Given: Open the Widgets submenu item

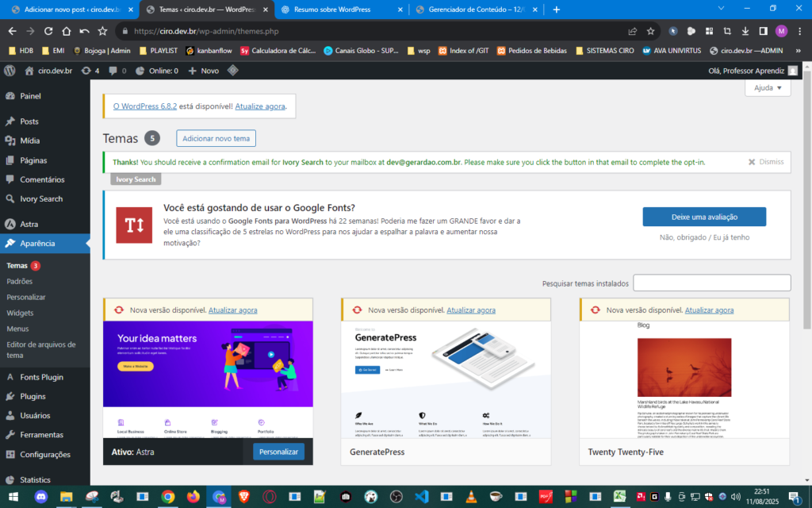Looking at the screenshot, I should click(x=20, y=313).
